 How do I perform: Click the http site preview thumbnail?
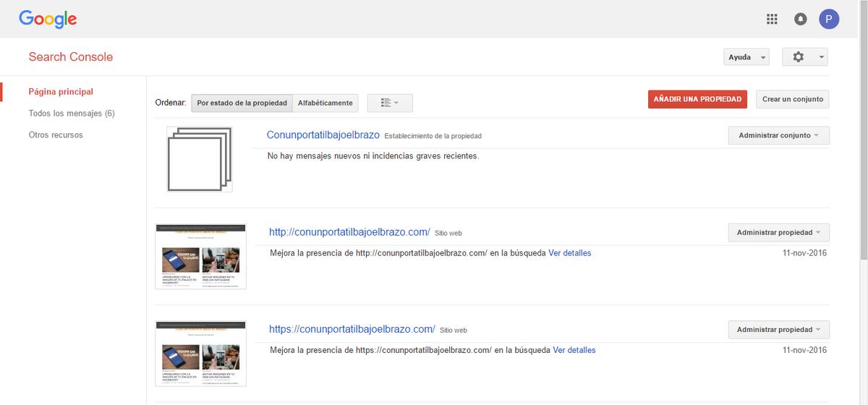(x=201, y=257)
